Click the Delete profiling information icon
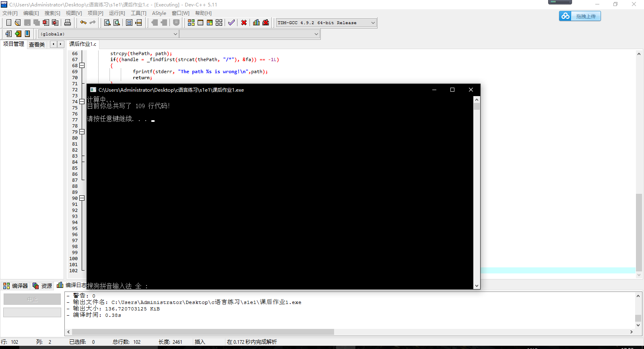This screenshot has width=644, height=349. click(x=266, y=23)
